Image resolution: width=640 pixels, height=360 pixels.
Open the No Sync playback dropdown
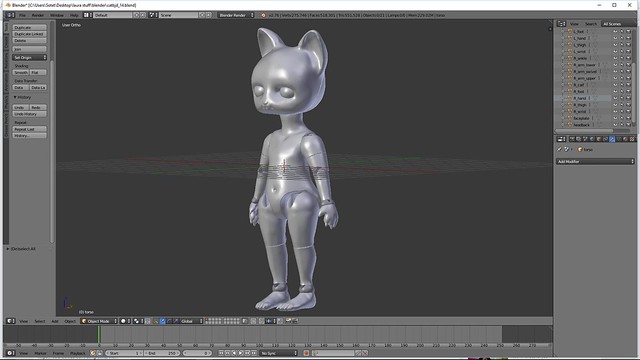point(279,353)
